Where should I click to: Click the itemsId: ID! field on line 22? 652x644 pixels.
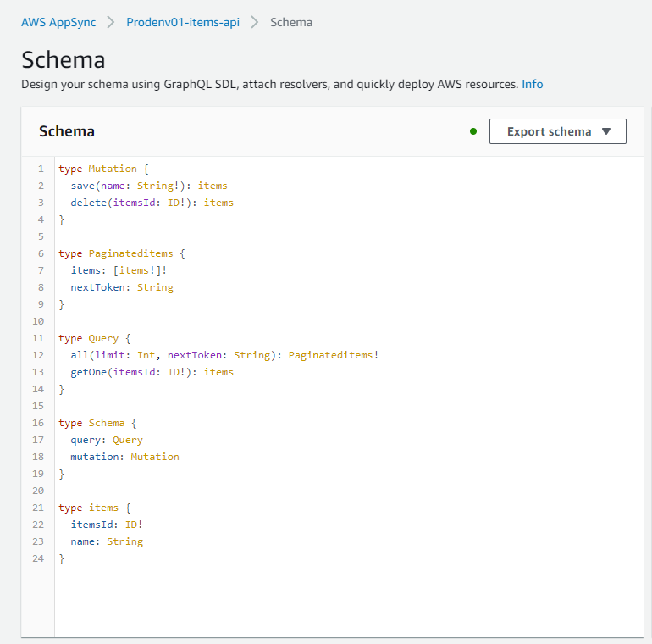click(x=107, y=525)
